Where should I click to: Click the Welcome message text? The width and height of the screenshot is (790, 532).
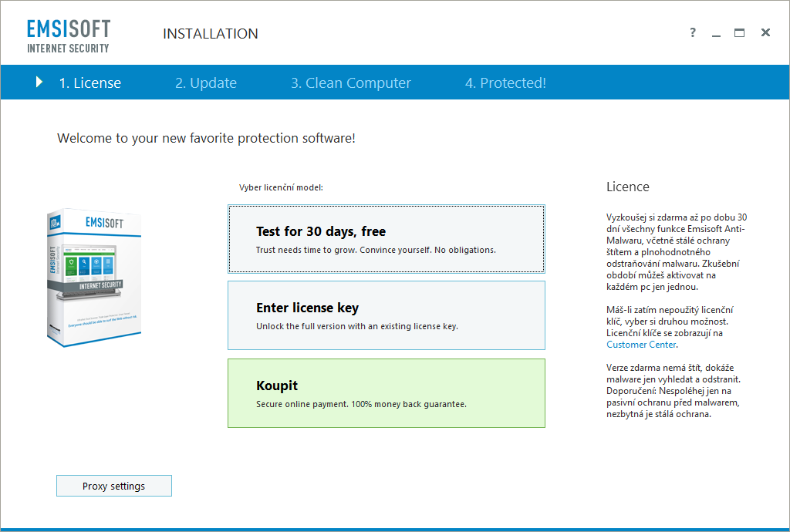pyautogui.click(x=206, y=139)
